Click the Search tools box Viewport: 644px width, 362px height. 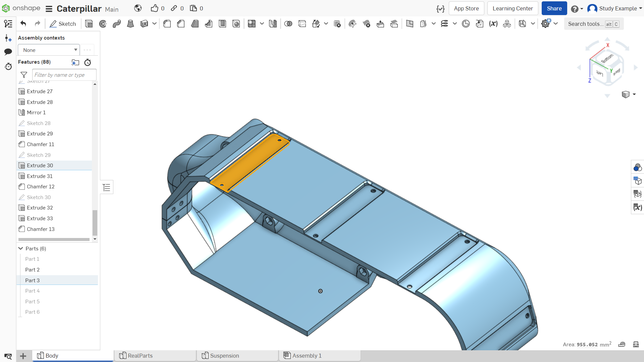[x=594, y=24]
